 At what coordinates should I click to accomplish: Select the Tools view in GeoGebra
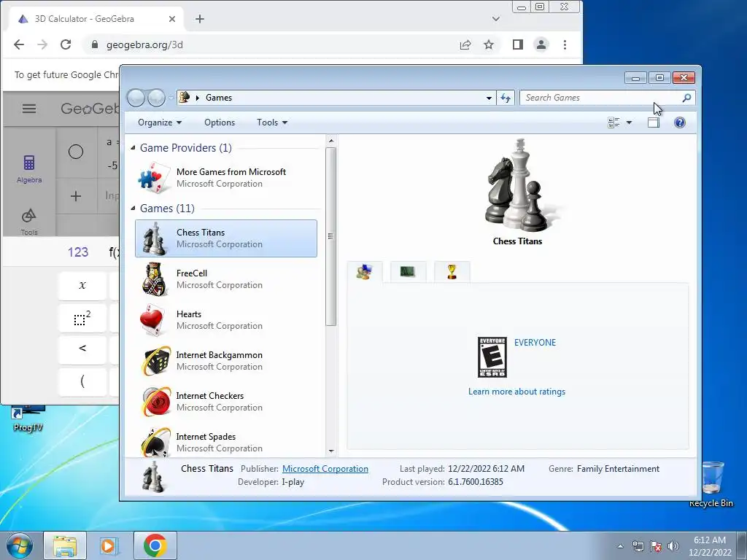coord(29,222)
